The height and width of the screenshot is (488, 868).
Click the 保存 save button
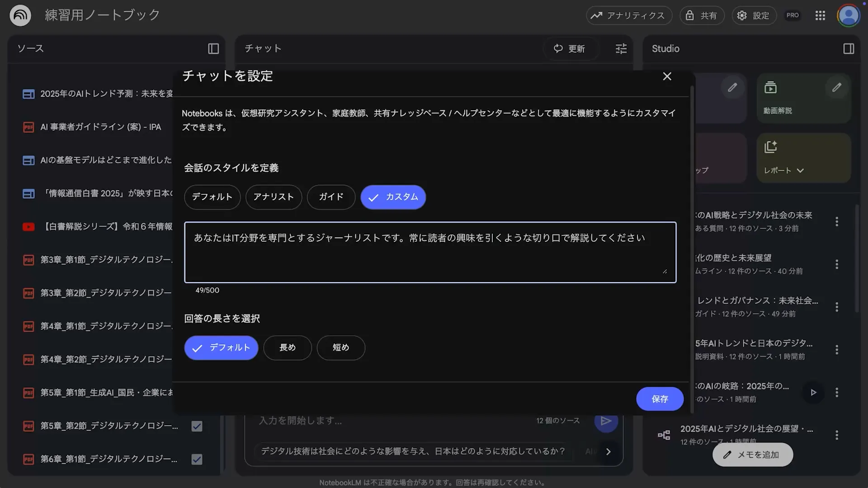point(660,399)
